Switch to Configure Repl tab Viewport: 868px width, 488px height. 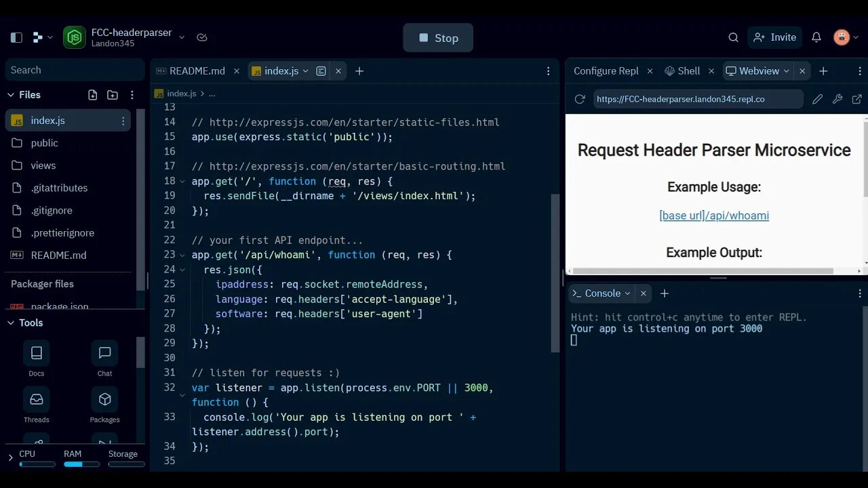pyautogui.click(x=606, y=70)
